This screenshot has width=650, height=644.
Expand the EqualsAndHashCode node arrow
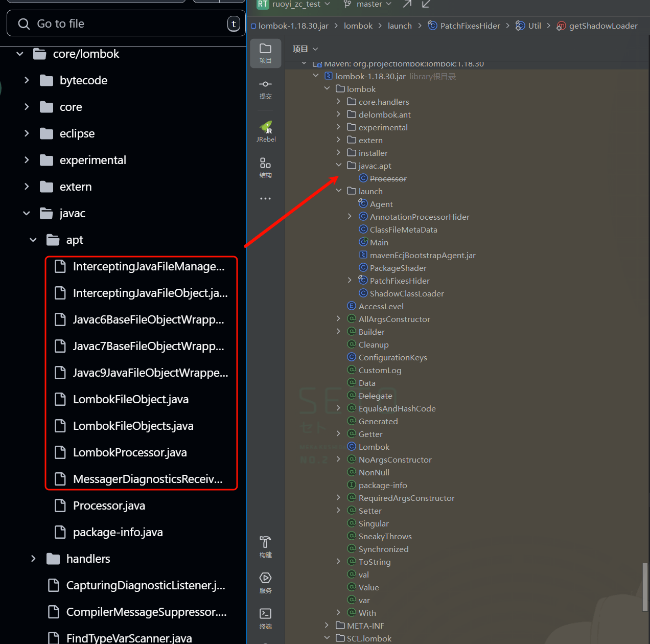pos(338,408)
